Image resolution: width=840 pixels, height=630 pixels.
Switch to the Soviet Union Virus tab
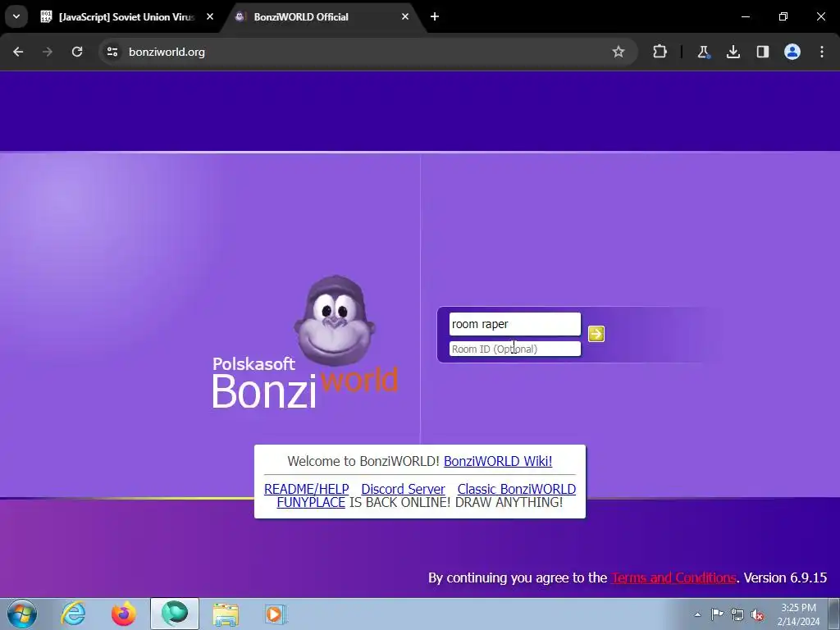(127, 17)
